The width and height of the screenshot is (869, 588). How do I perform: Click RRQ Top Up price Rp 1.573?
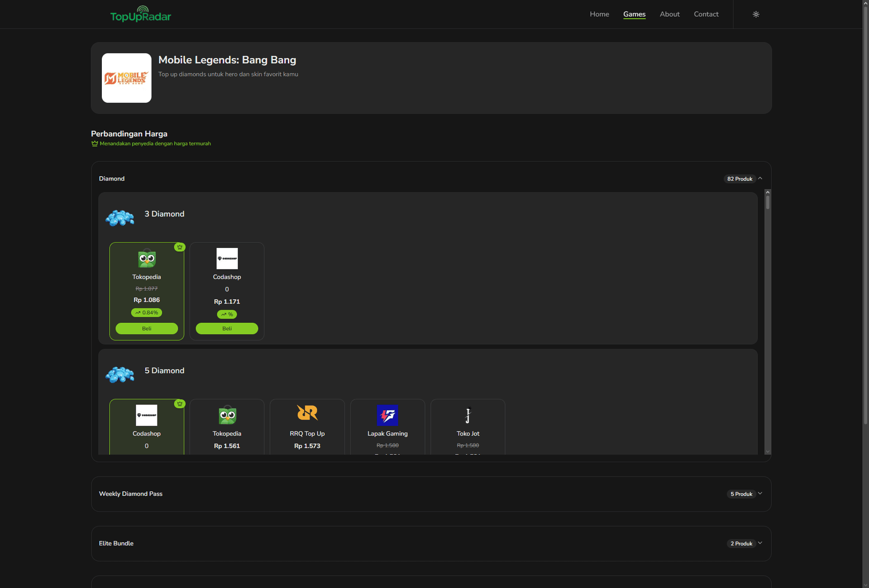click(x=307, y=446)
